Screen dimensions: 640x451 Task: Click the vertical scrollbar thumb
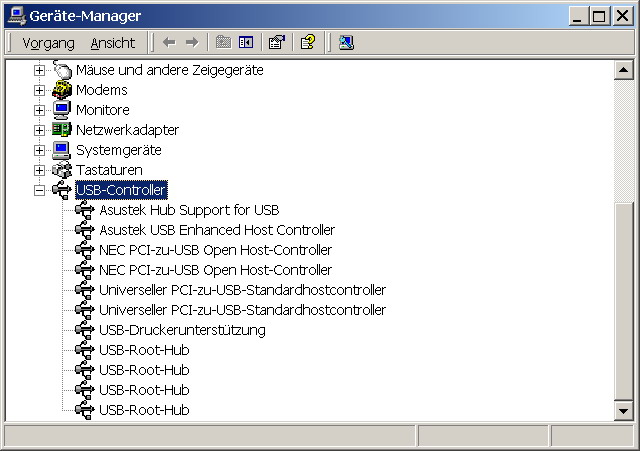click(x=623, y=301)
